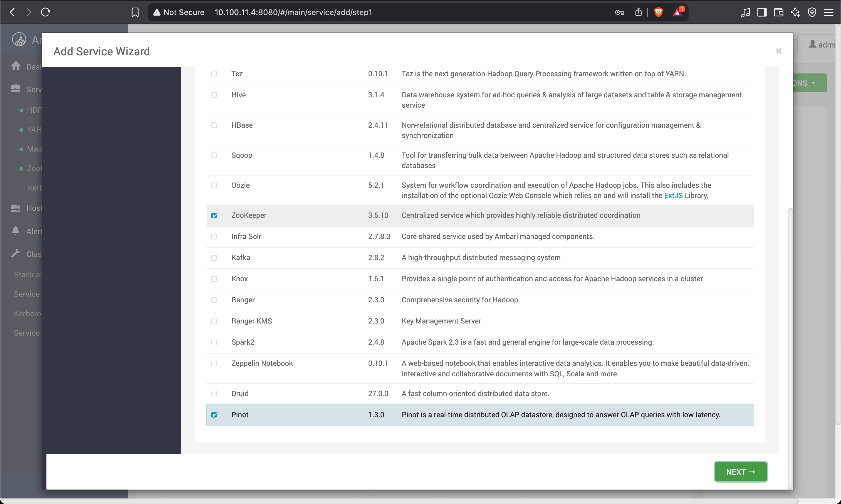Open the Leo AI sparkle icon
This screenshot has width=841, height=504.
[x=795, y=12]
